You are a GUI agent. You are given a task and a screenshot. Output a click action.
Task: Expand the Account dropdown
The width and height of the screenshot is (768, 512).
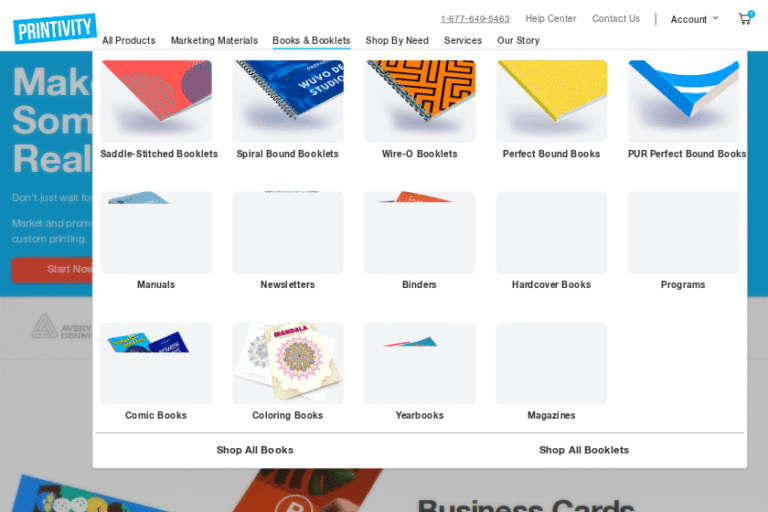tap(694, 19)
